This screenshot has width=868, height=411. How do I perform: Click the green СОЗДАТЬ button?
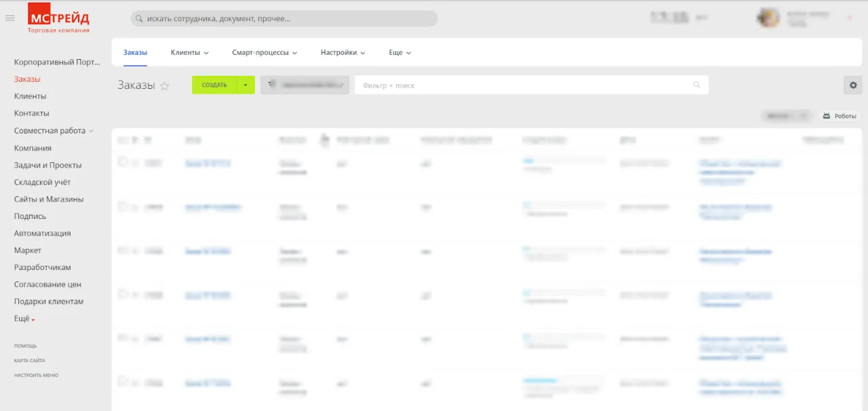(214, 85)
